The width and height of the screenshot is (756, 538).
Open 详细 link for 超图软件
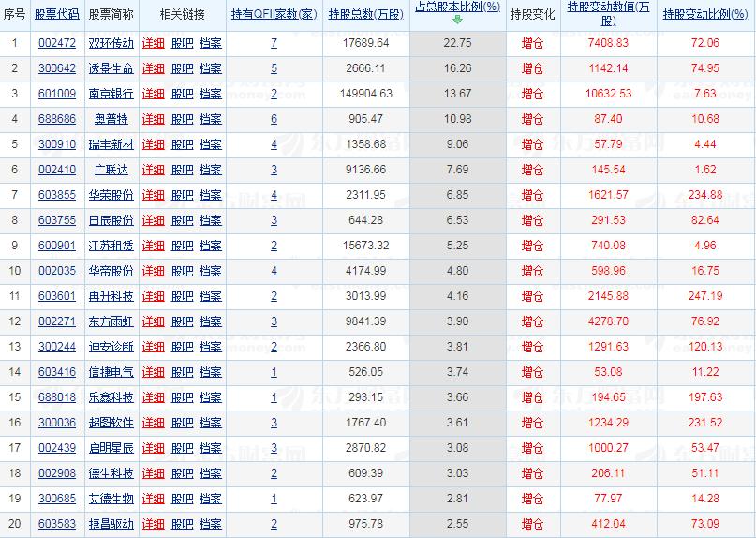(154, 423)
